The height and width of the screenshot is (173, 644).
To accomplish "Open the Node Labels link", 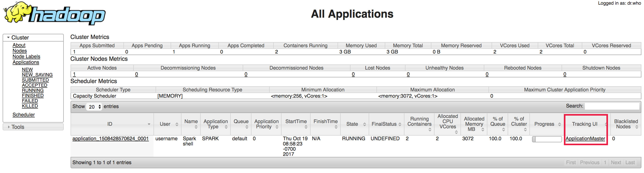I will tap(26, 57).
